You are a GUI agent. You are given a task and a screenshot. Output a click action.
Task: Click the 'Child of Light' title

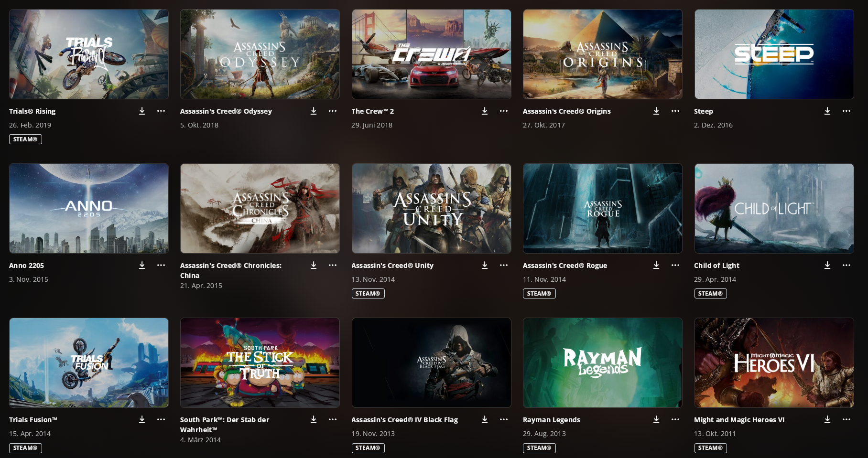coord(716,265)
